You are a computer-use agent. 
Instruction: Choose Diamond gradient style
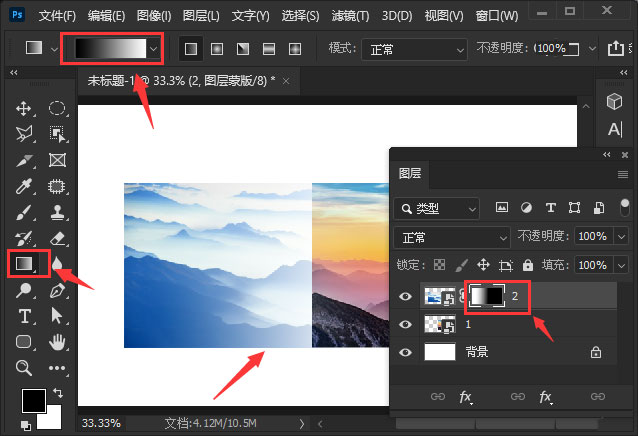point(295,49)
